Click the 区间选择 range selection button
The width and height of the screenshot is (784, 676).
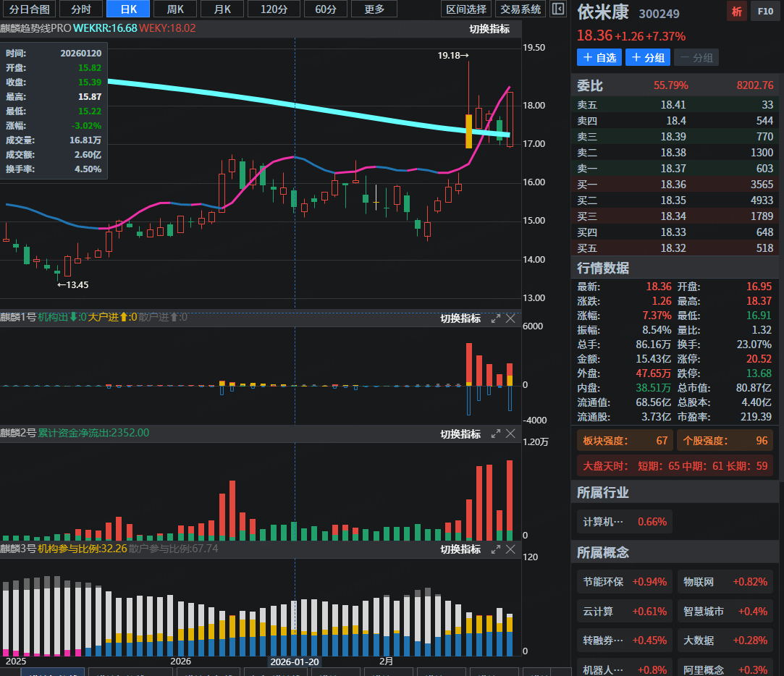pos(466,9)
